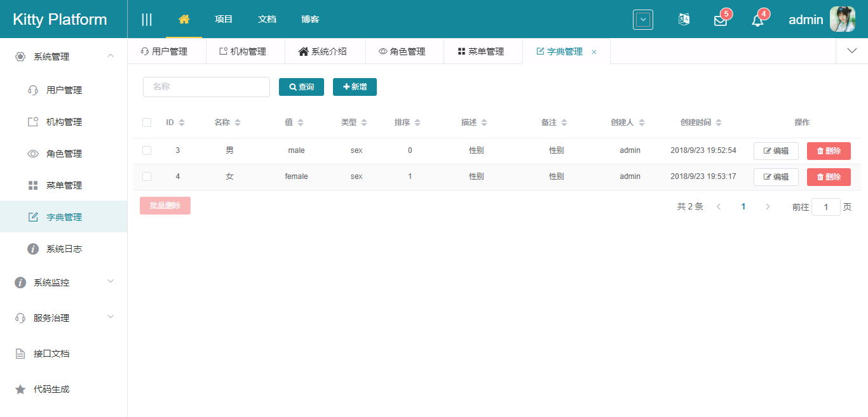Switch to the 用户管理 tab
The image size is (868, 417).
pyautogui.click(x=166, y=51)
